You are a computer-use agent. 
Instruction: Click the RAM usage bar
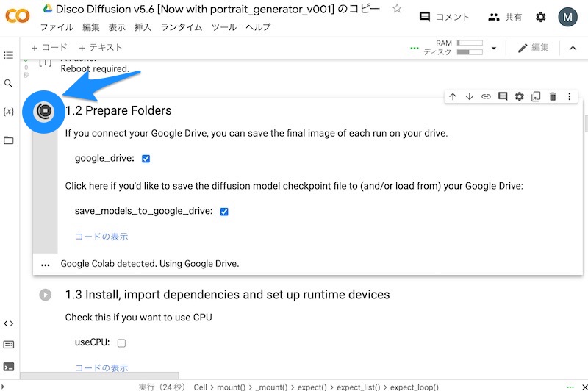(470, 43)
